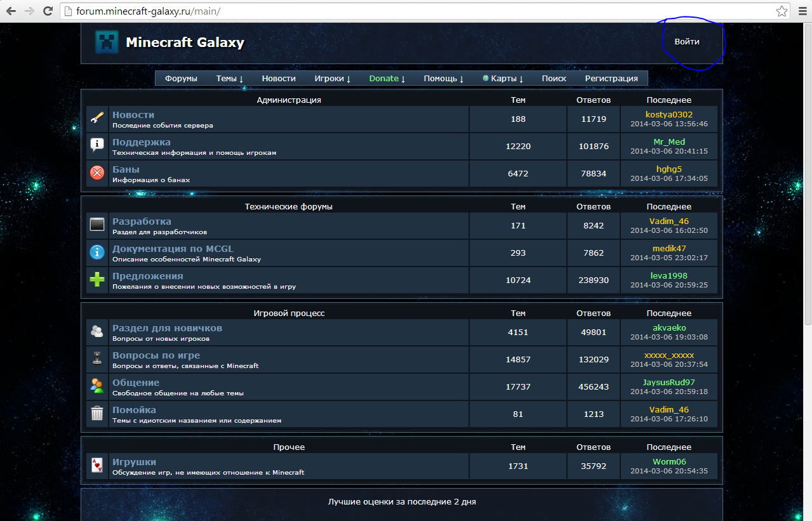The width and height of the screenshot is (812, 521).
Task: Click the Технические форумы section header
Action: coord(289,207)
